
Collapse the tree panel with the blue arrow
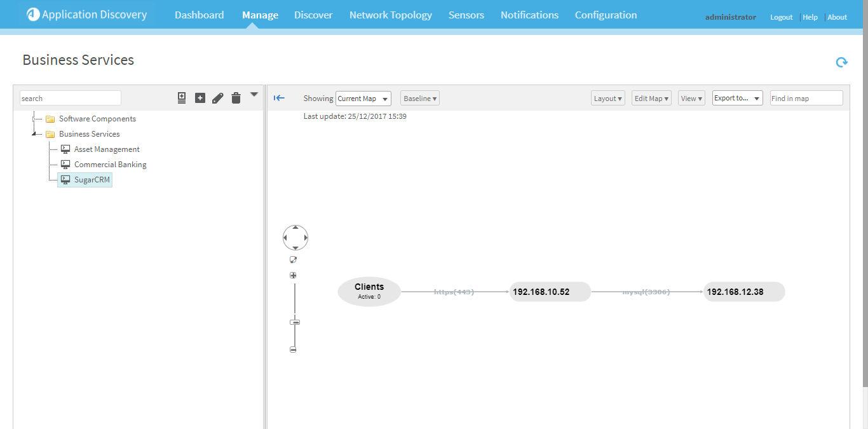279,98
